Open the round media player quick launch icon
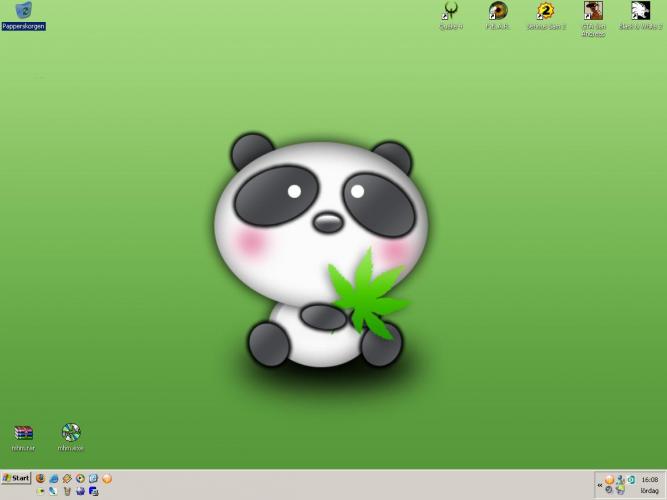Screen dimensions: 667x500 pyautogui.click(x=80, y=478)
